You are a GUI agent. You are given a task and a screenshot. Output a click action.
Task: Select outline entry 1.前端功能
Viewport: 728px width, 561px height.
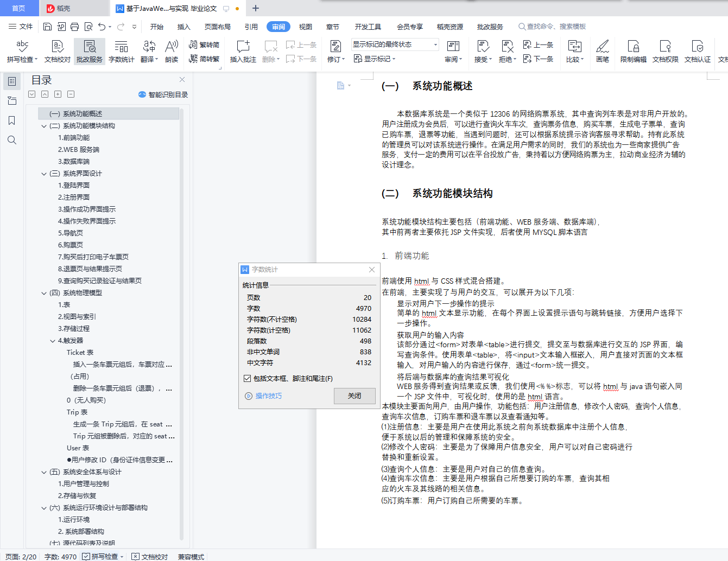tap(74, 138)
